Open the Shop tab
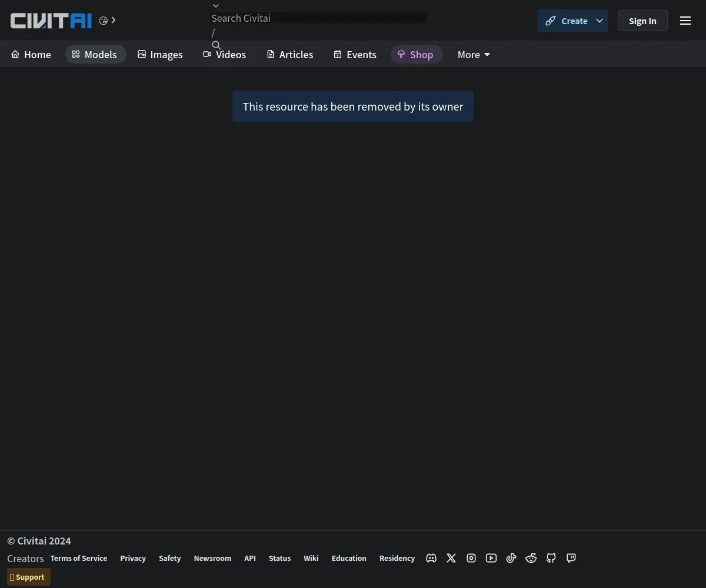 [416, 54]
